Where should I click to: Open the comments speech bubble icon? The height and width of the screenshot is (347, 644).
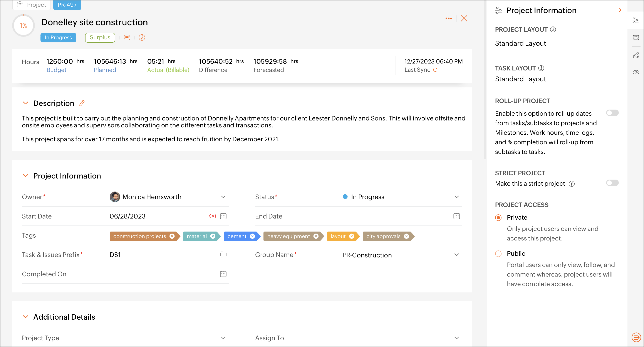pos(127,37)
